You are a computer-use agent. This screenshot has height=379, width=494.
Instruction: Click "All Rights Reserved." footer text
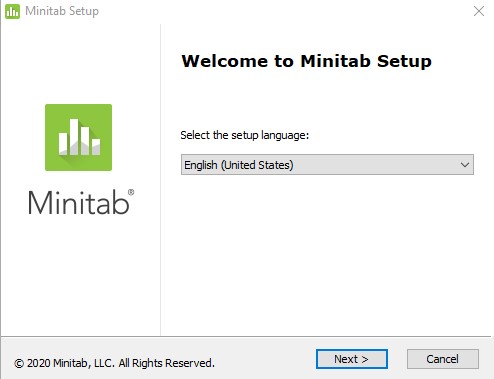point(167,363)
